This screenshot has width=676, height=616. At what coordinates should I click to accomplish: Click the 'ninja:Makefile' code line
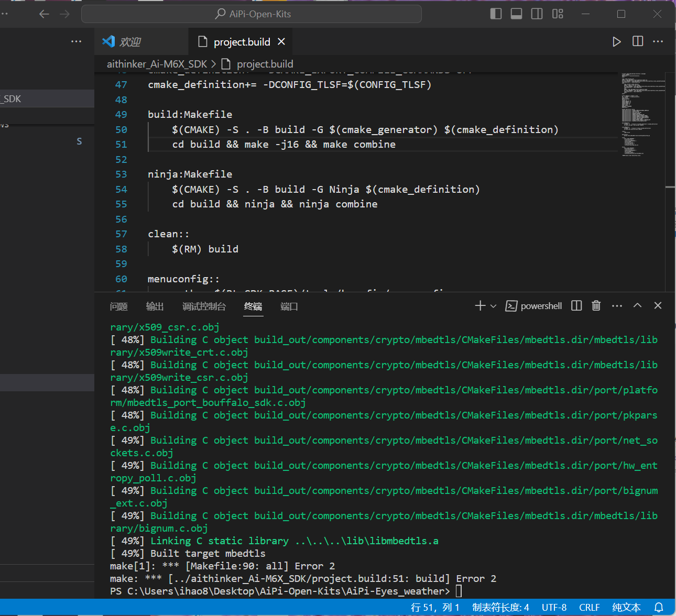[190, 174]
